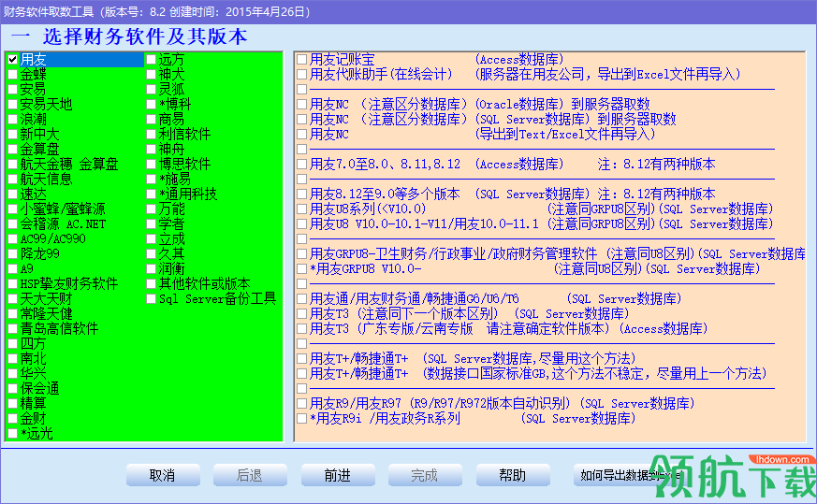Image resolution: width=817 pixels, height=504 pixels.
Task: Check the 神犬 option
Action: point(151,75)
